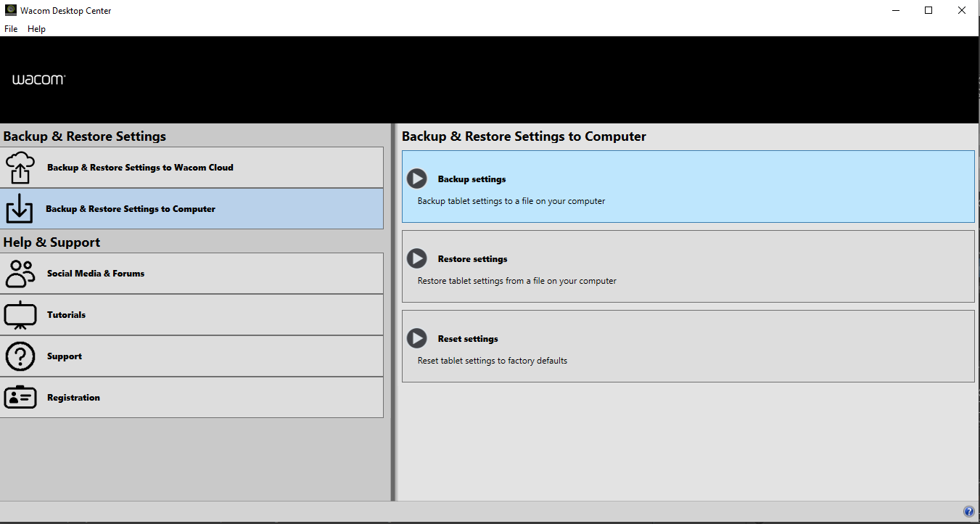
Task: Open Social Media & Forums label
Action: pos(96,274)
